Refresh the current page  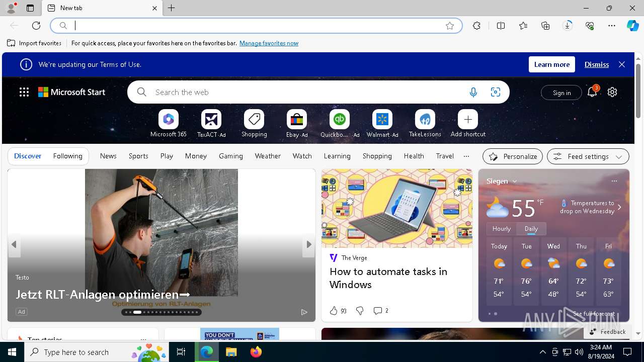pos(36,26)
